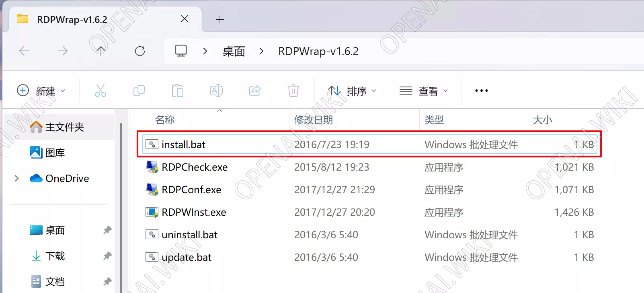This screenshot has width=644, height=293.
Task: Click the Paste clipboard icon
Action: tap(177, 91)
